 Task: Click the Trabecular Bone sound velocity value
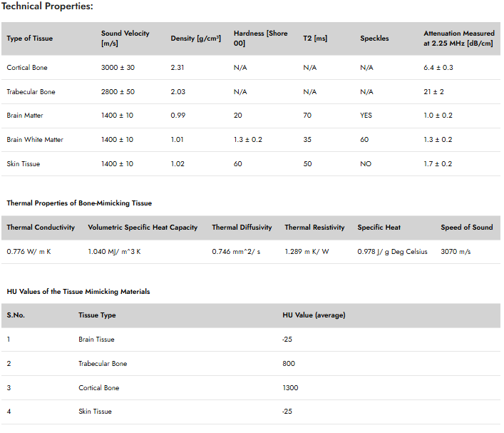click(x=118, y=92)
